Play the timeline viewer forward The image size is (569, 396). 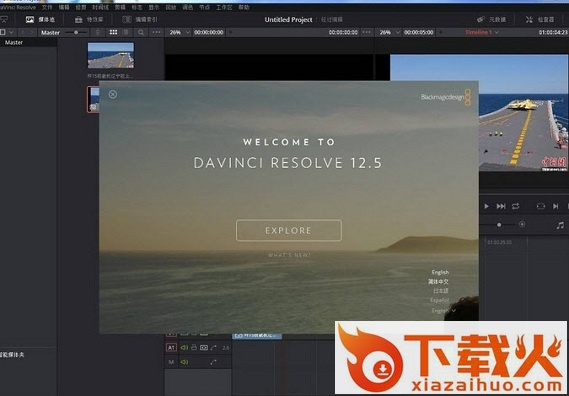486,206
